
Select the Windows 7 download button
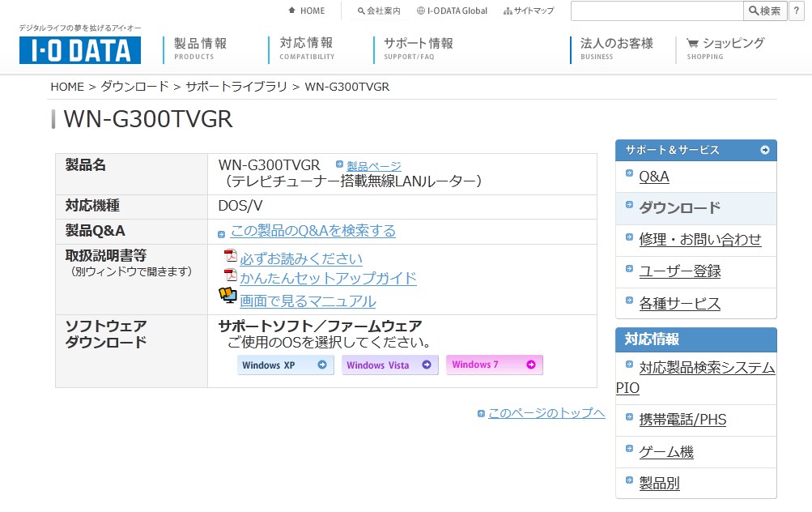494,365
